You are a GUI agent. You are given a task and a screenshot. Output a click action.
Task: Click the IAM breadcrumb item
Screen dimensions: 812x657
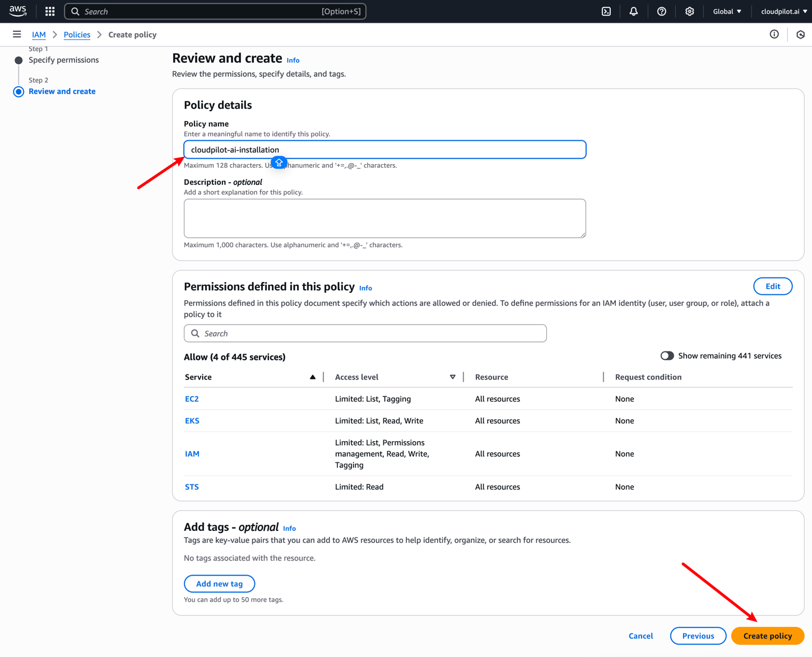coord(39,34)
